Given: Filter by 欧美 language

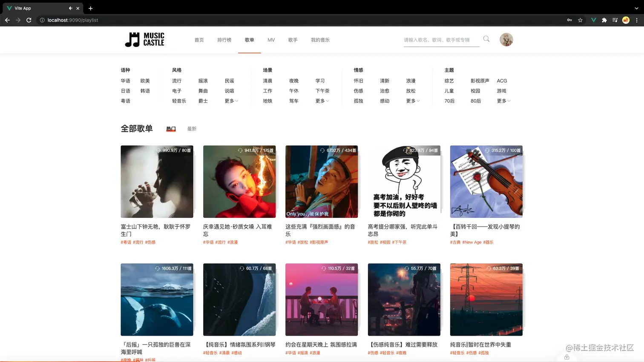Looking at the screenshot, I should tap(145, 81).
